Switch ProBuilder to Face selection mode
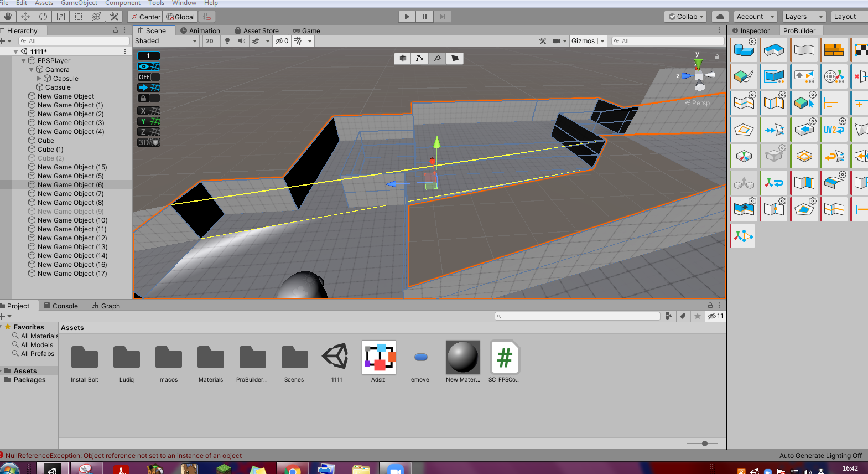 point(455,58)
